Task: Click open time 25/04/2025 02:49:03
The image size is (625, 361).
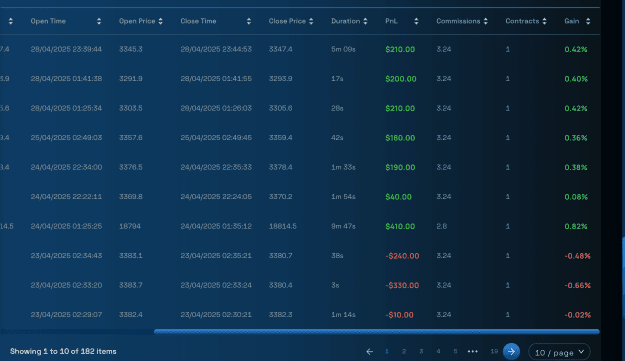Action: click(x=66, y=138)
